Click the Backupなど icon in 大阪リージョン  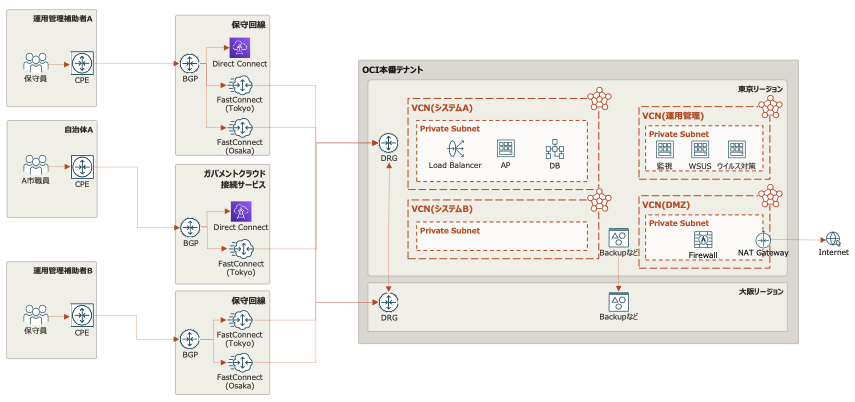619,302
